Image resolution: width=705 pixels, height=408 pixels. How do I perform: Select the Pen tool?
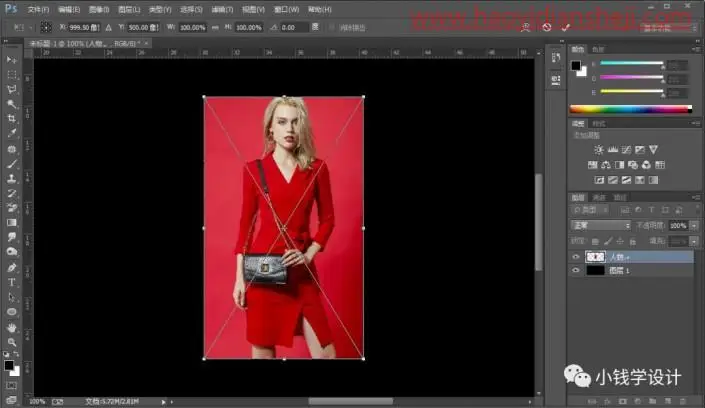coord(11,268)
